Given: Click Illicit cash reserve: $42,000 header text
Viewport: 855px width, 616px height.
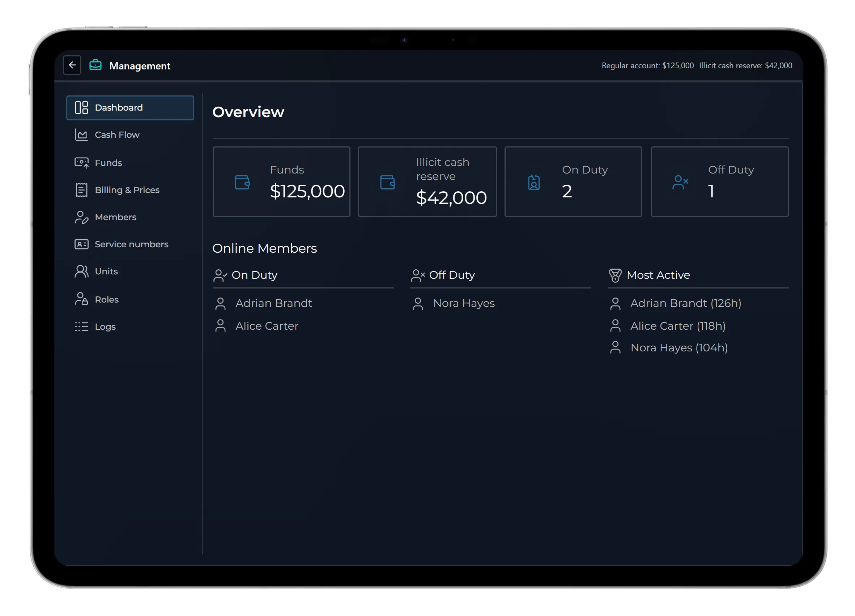Looking at the screenshot, I should pos(746,65).
